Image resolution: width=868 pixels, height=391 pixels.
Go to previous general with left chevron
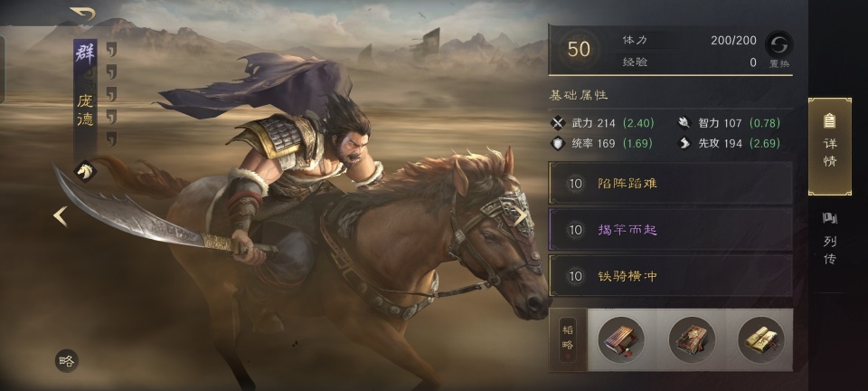tap(61, 216)
